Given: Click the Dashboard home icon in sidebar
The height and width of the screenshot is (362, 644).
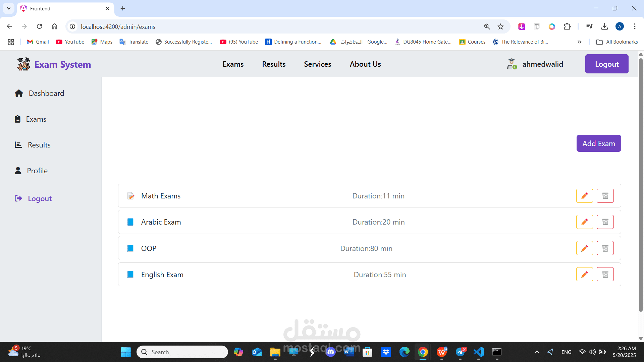Looking at the screenshot, I should coord(19,93).
